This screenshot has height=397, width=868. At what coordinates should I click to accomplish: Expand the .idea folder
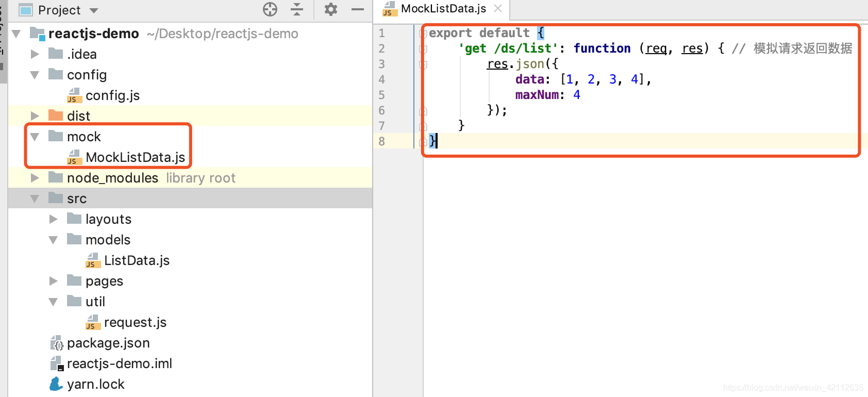[x=35, y=54]
